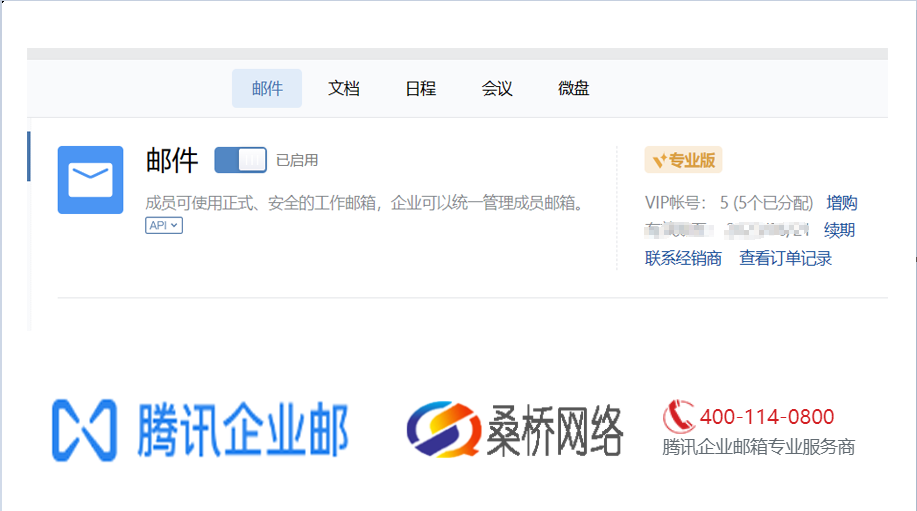Click the blue Tencent enterprise mail logo icon
This screenshot has width=917, height=511.
[x=84, y=431]
